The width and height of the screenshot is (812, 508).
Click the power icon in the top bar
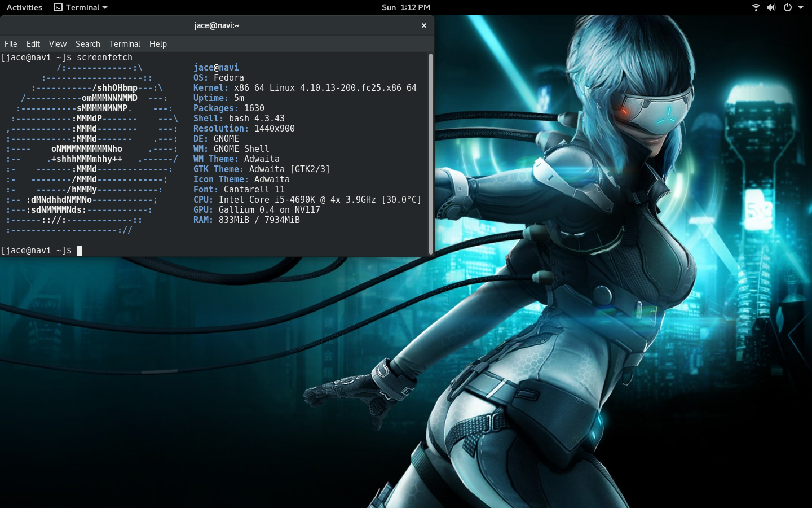(787, 7)
